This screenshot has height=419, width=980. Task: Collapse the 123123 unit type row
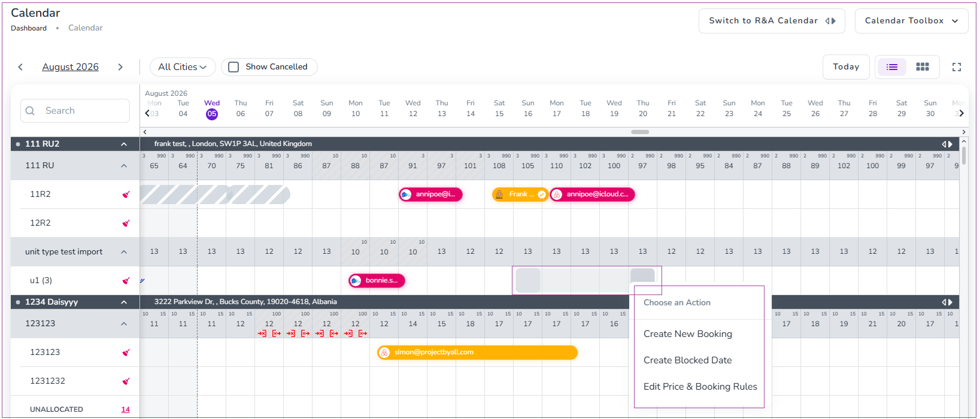(x=124, y=324)
